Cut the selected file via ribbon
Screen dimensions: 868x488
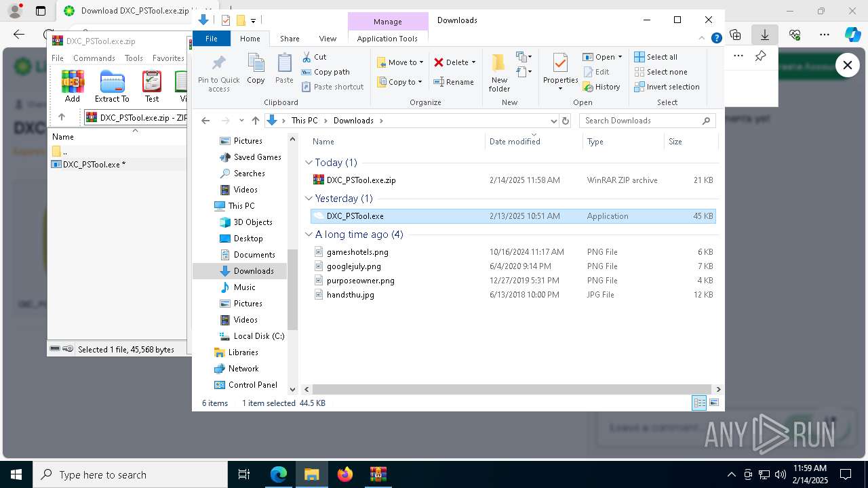(314, 57)
